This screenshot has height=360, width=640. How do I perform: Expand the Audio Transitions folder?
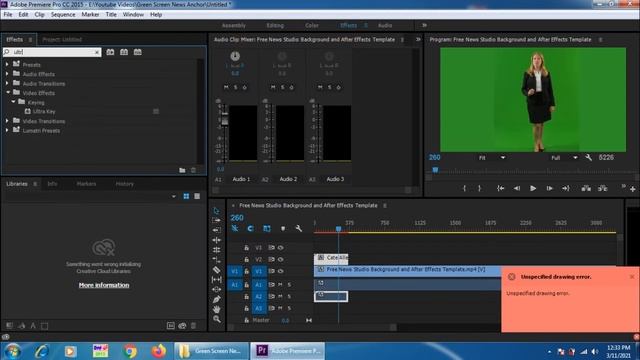(x=7, y=83)
